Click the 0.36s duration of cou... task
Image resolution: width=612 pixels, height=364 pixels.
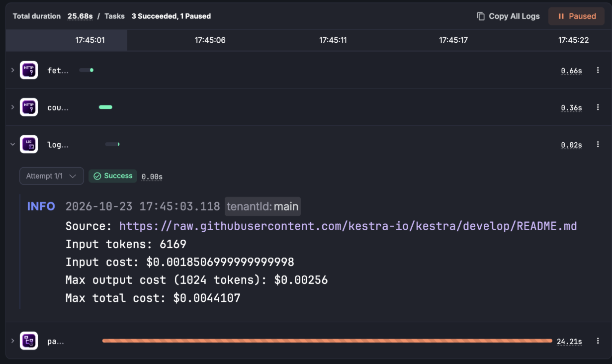click(x=571, y=108)
